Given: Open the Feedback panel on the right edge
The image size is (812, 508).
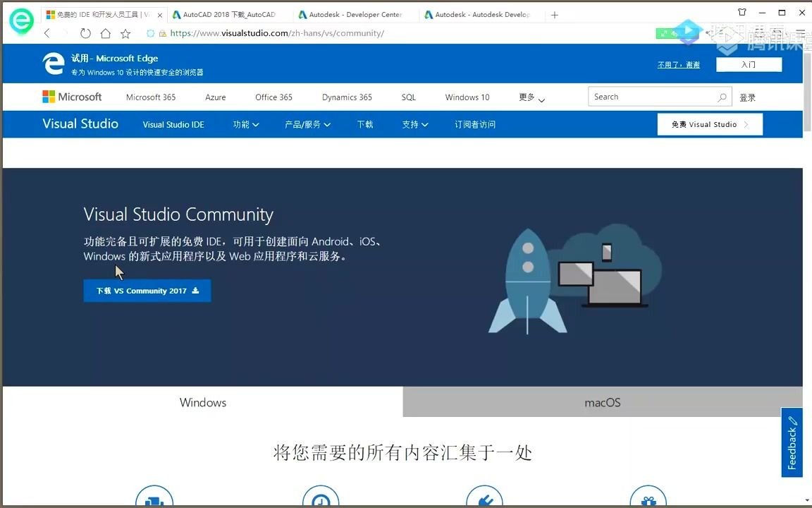Looking at the screenshot, I should click(792, 443).
